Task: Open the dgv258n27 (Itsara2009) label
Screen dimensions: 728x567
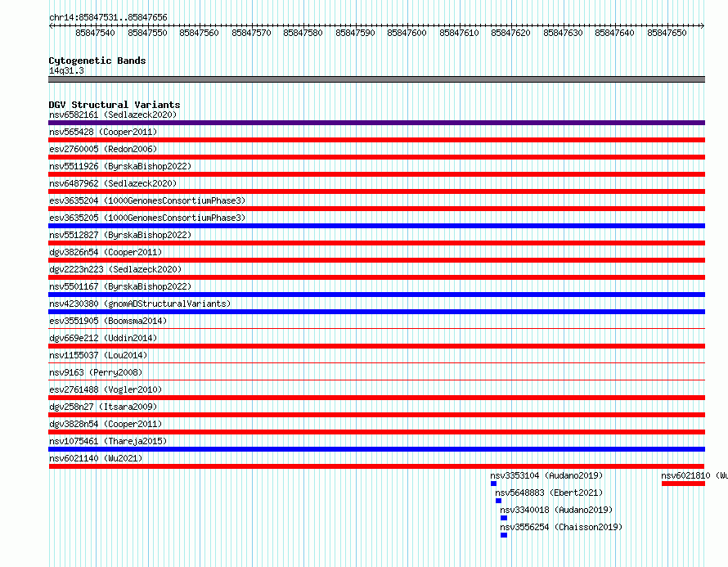Action: click(103, 407)
